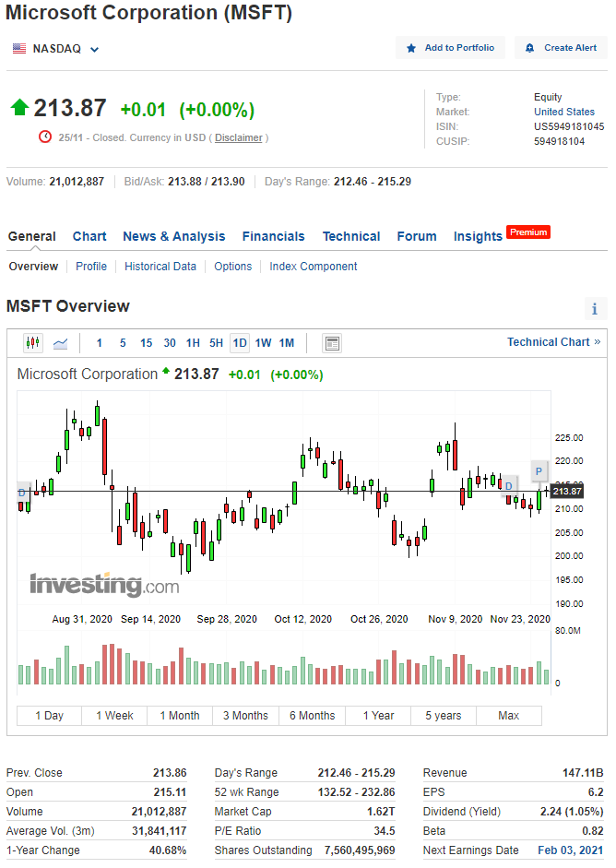Click the info icon beside MSFT Overview
This screenshot has width=616, height=868.
click(x=595, y=309)
